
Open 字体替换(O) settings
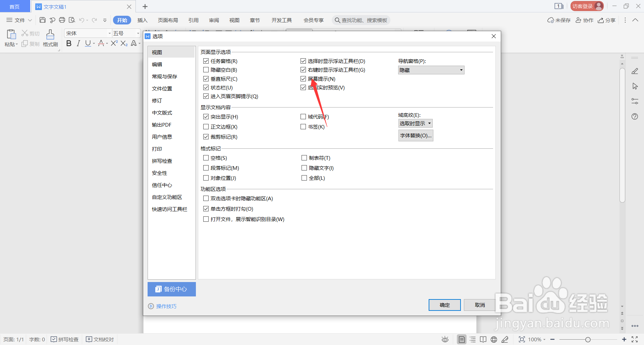416,135
